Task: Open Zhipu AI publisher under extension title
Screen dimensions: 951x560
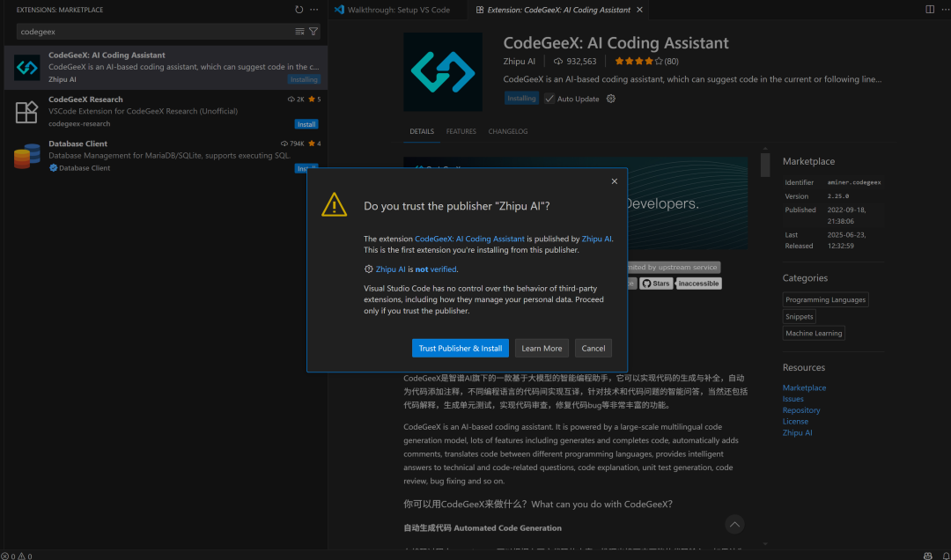Action: coord(520,62)
